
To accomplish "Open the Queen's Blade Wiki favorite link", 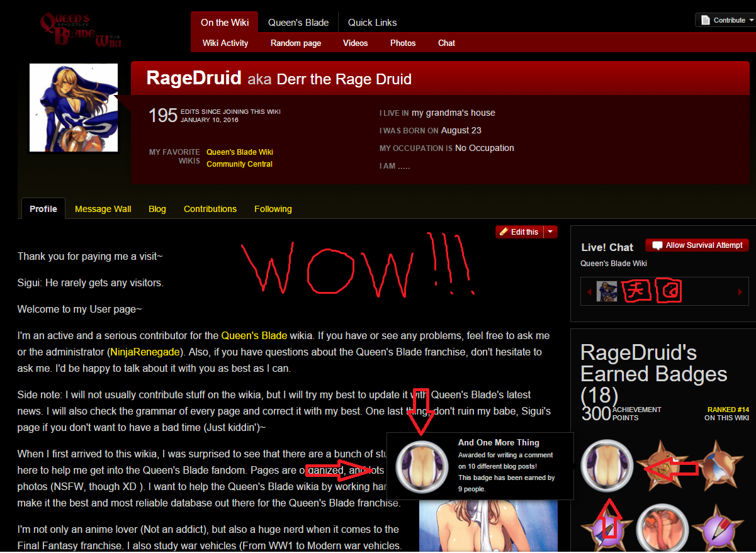I will point(240,152).
